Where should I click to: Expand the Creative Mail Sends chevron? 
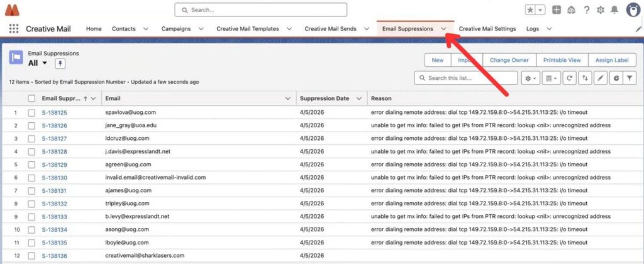point(367,29)
